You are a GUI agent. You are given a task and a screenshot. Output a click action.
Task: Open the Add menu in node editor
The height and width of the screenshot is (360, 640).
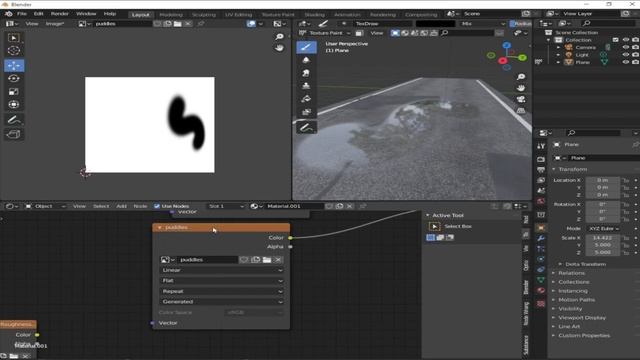121,206
